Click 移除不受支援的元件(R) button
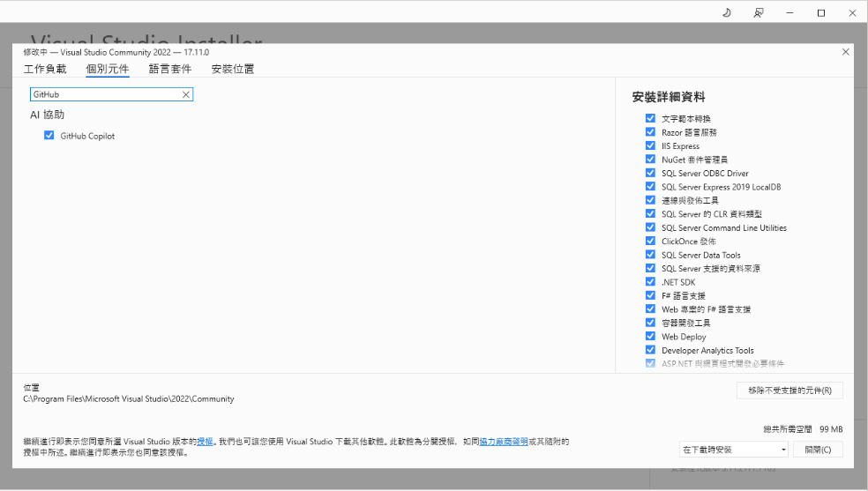 789,391
